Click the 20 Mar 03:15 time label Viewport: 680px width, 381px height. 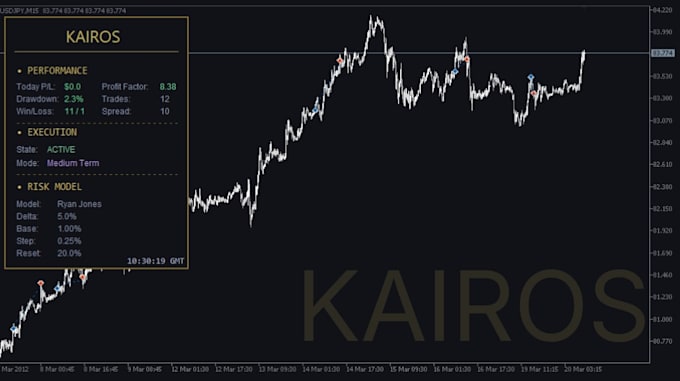pos(583,369)
